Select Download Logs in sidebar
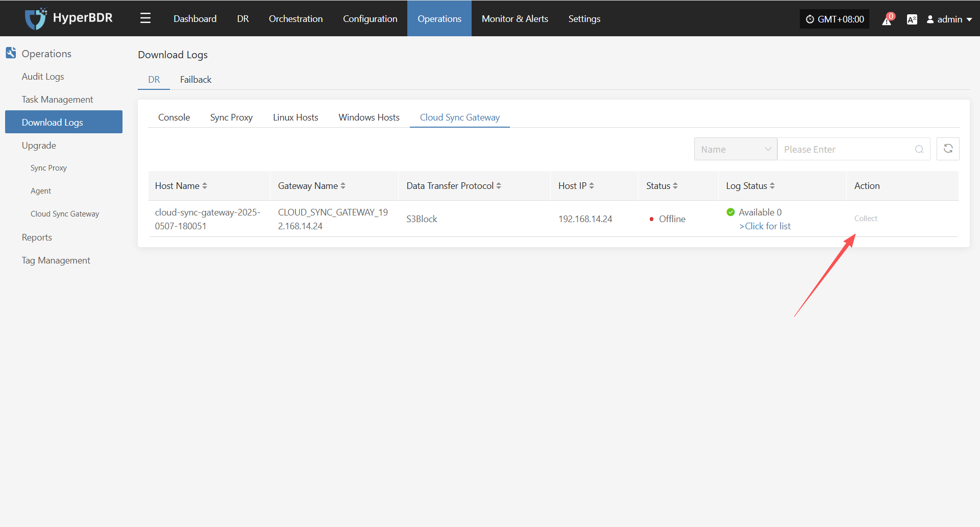 (64, 122)
